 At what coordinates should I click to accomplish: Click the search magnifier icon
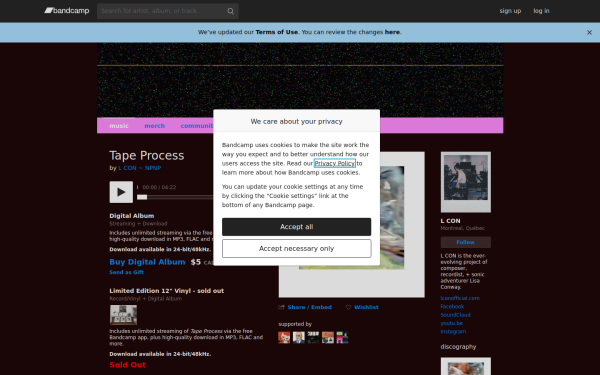[230, 11]
